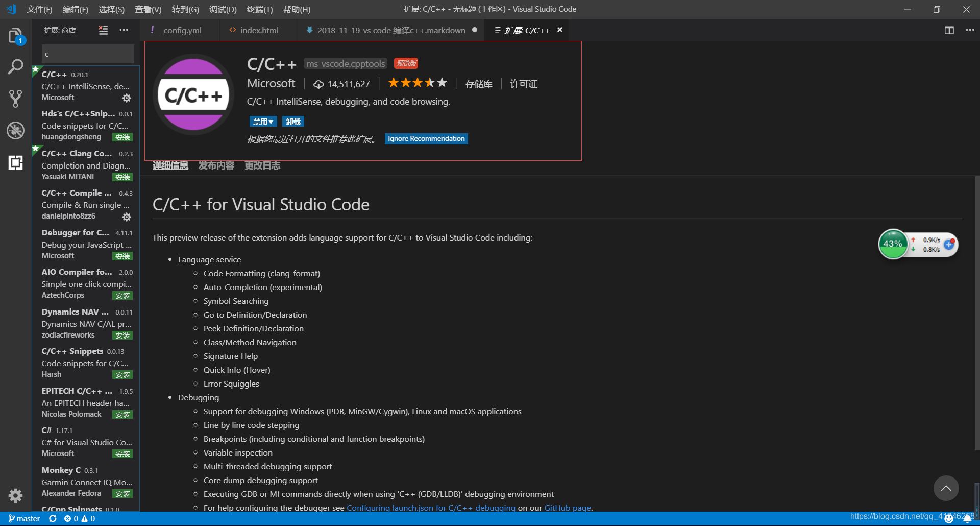Switch to the index.html tab
The height and width of the screenshot is (526, 980).
click(x=259, y=30)
